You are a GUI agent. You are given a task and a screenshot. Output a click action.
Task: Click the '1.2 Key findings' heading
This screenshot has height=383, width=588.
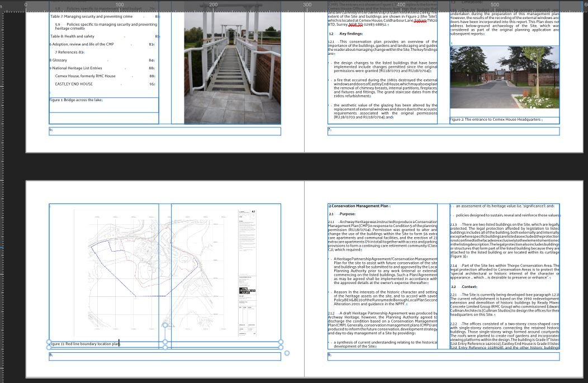pyautogui.click(x=346, y=34)
